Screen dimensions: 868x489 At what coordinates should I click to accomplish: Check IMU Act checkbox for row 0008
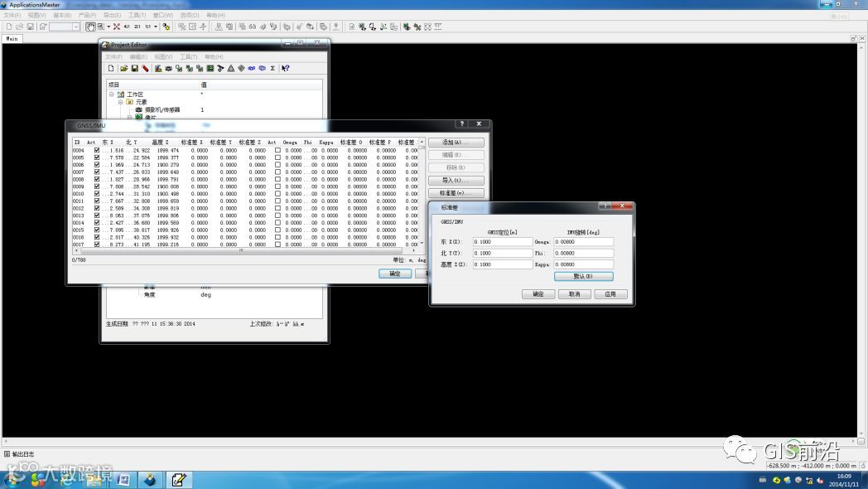tap(277, 179)
